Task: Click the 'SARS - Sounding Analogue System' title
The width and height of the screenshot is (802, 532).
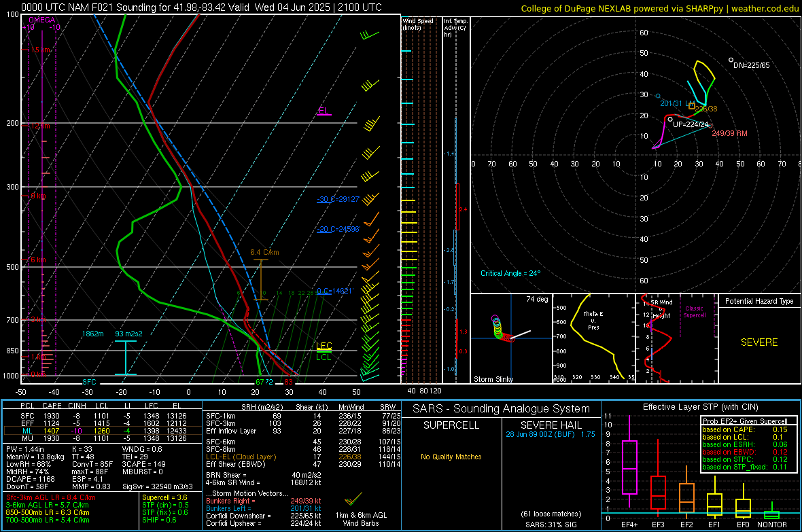Action: 502,409
